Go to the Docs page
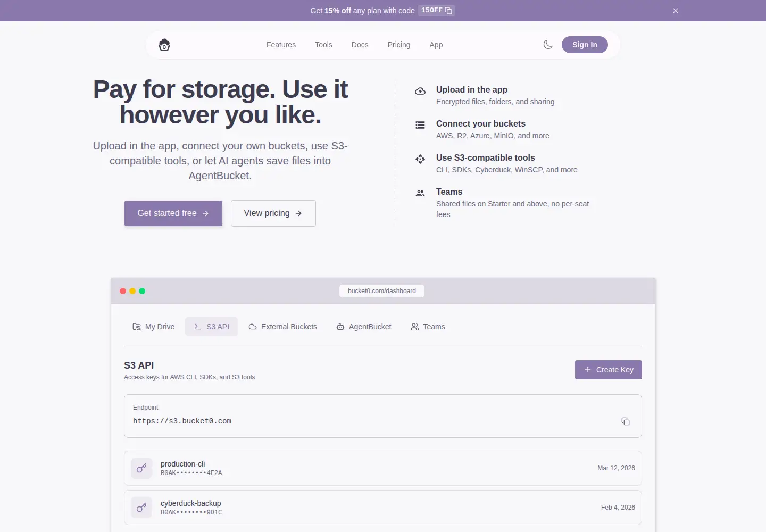 pos(360,45)
